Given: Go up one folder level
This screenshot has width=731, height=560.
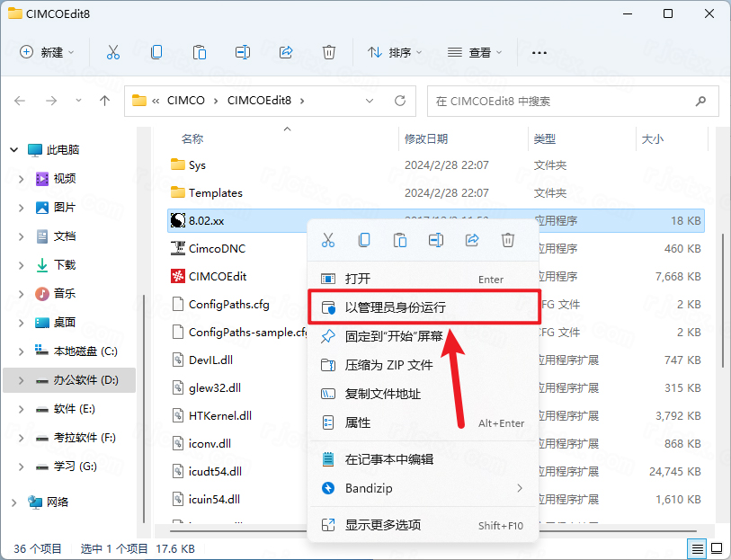Looking at the screenshot, I should 105,101.
